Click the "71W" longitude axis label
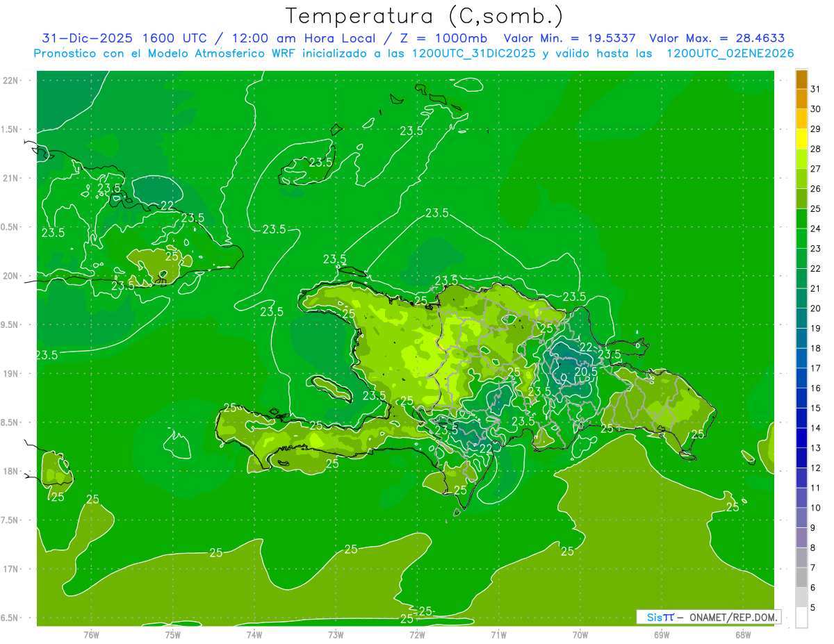The image size is (834, 644). tap(498, 635)
